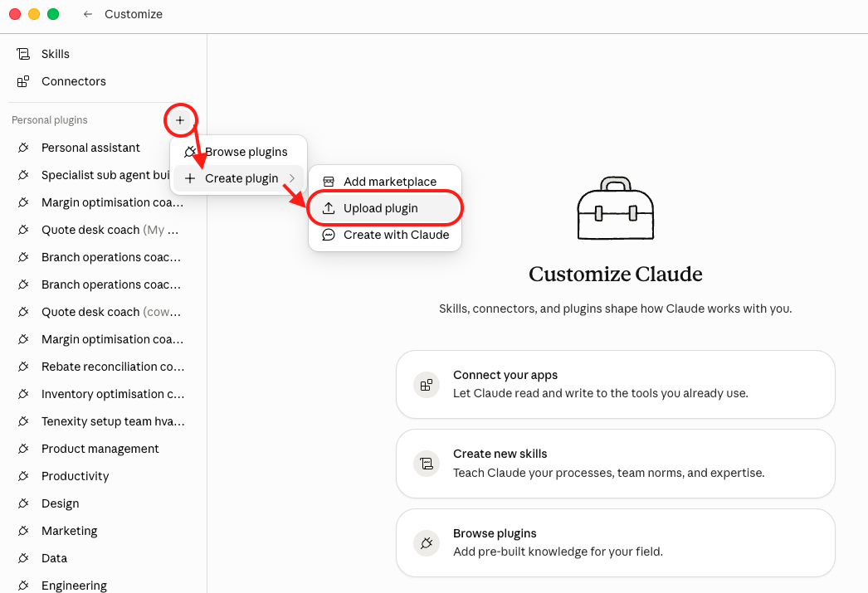
Task: Click the icon in Create new skills card
Action: [427, 464]
